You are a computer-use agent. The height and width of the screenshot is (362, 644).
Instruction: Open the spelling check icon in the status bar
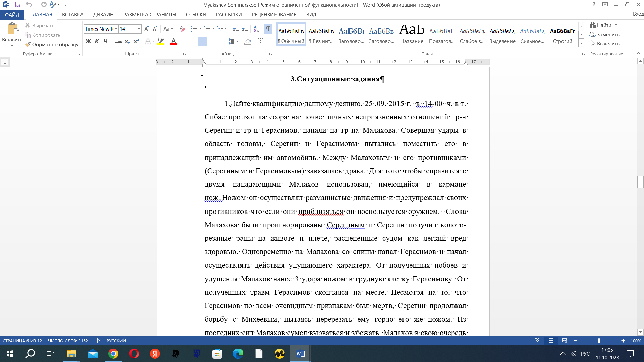98,341
